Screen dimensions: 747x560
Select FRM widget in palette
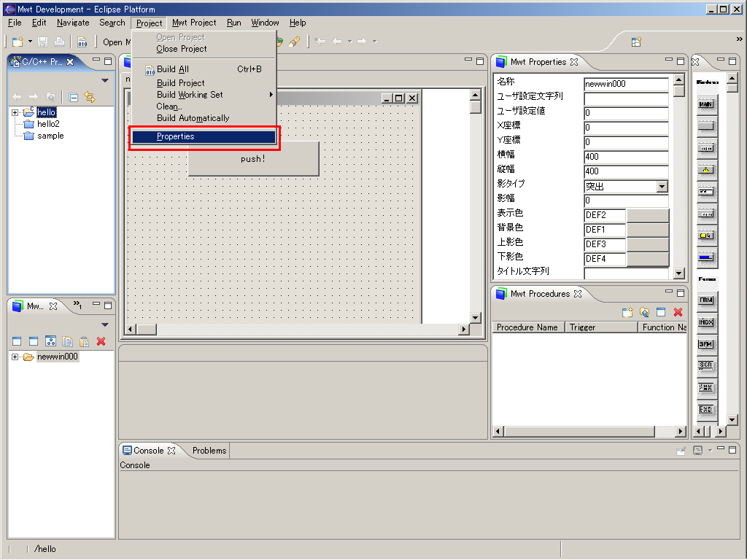click(706, 300)
